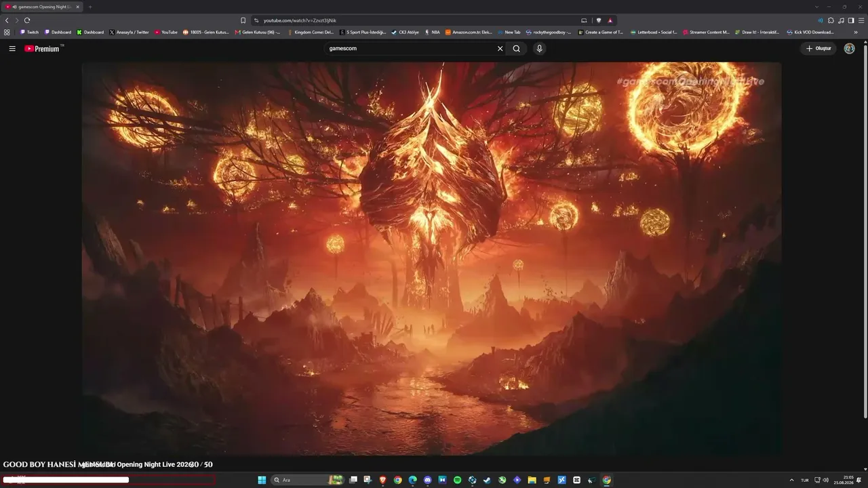Open the Brave Shields icon
The width and height of the screenshot is (868, 488).
tap(599, 20)
